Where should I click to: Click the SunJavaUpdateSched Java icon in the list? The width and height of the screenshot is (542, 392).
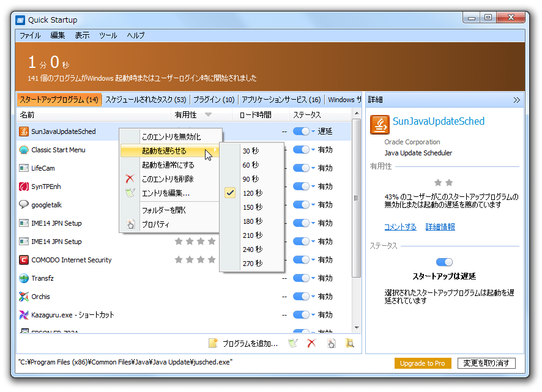click(24, 131)
